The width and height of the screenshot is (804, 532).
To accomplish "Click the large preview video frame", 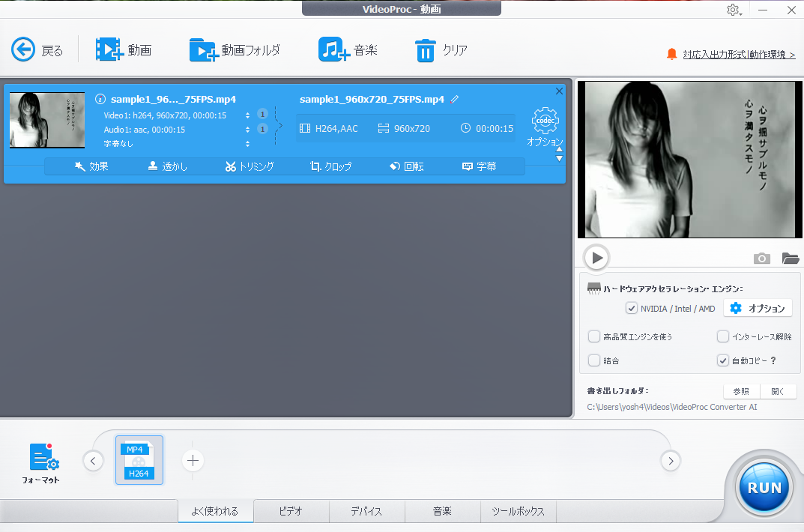I will [x=689, y=160].
